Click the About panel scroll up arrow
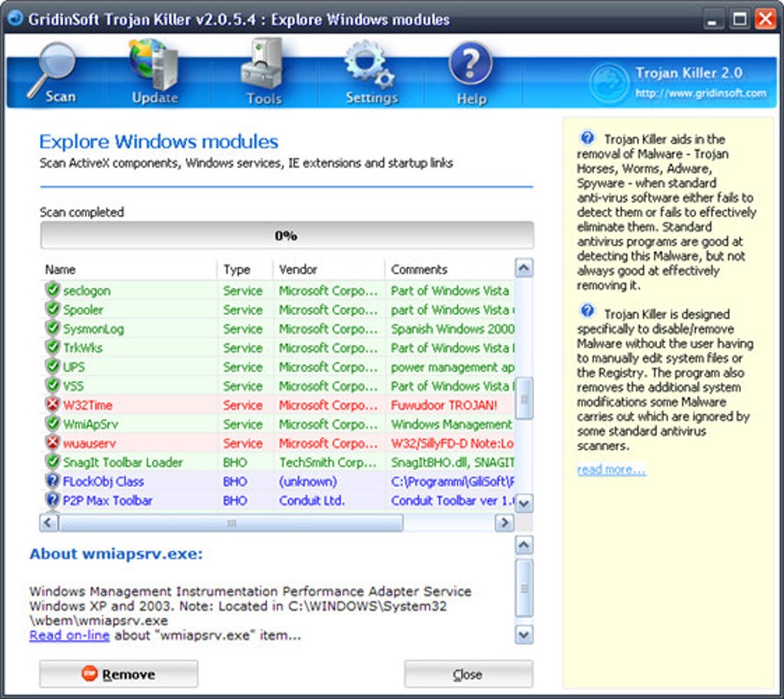 (523, 545)
